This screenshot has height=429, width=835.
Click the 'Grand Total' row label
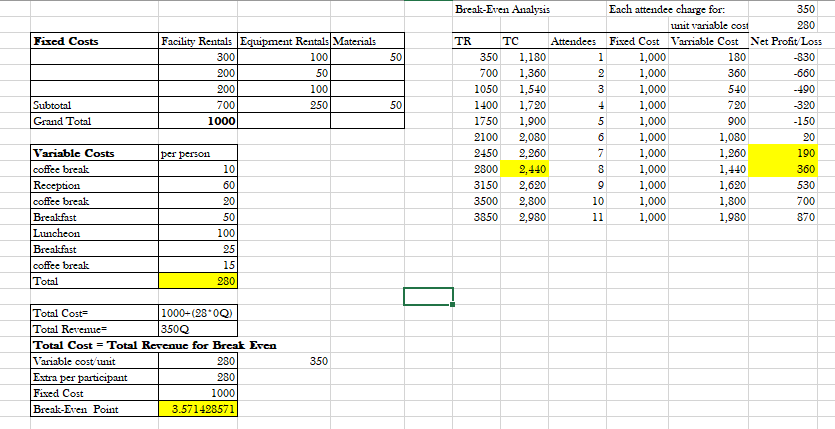coord(95,121)
